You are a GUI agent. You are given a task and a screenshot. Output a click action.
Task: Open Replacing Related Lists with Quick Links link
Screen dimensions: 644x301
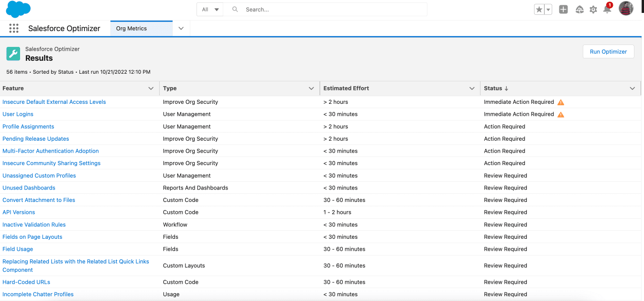pyautogui.click(x=76, y=266)
